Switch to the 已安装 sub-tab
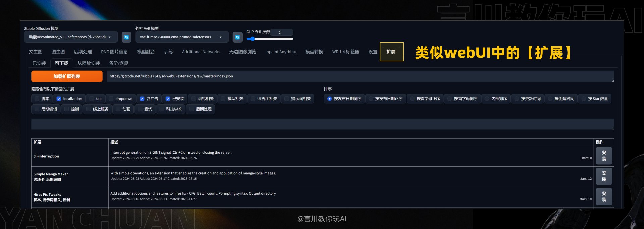The height and width of the screenshot is (229, 644). 39,63
